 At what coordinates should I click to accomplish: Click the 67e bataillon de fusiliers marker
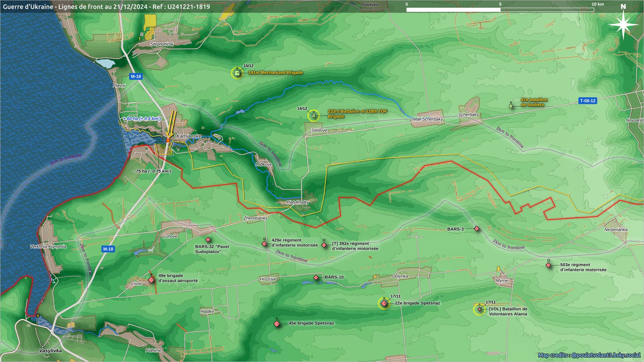(x=511, y=106)
